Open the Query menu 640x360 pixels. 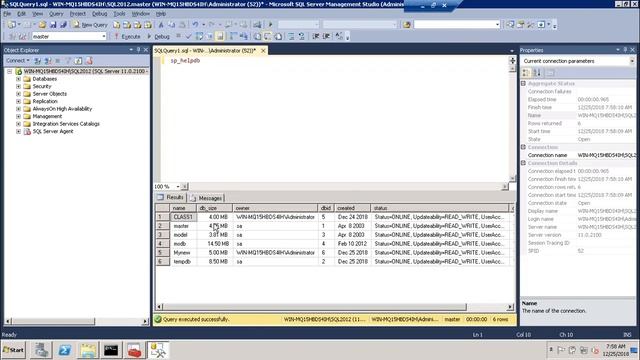click(56, 13)
